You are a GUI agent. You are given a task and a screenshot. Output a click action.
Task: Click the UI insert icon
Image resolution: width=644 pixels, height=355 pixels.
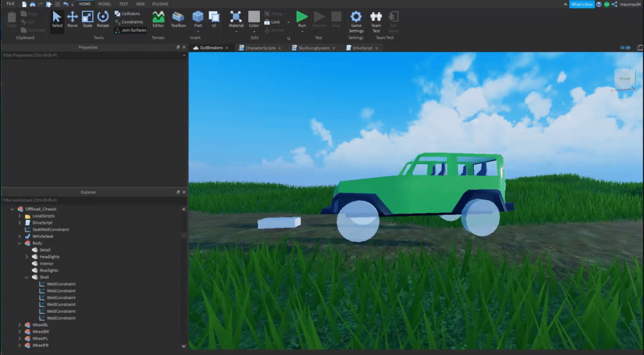214,19
